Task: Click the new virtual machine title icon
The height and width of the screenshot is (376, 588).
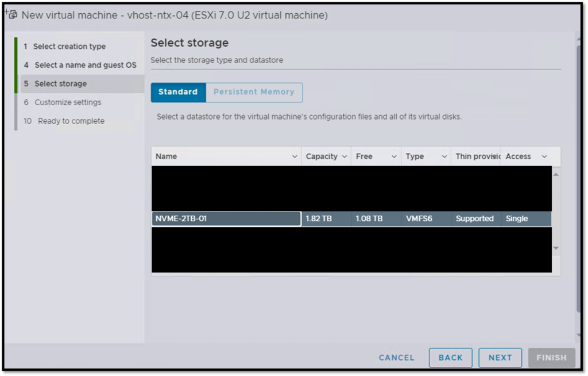Action: tap(11, 14)
